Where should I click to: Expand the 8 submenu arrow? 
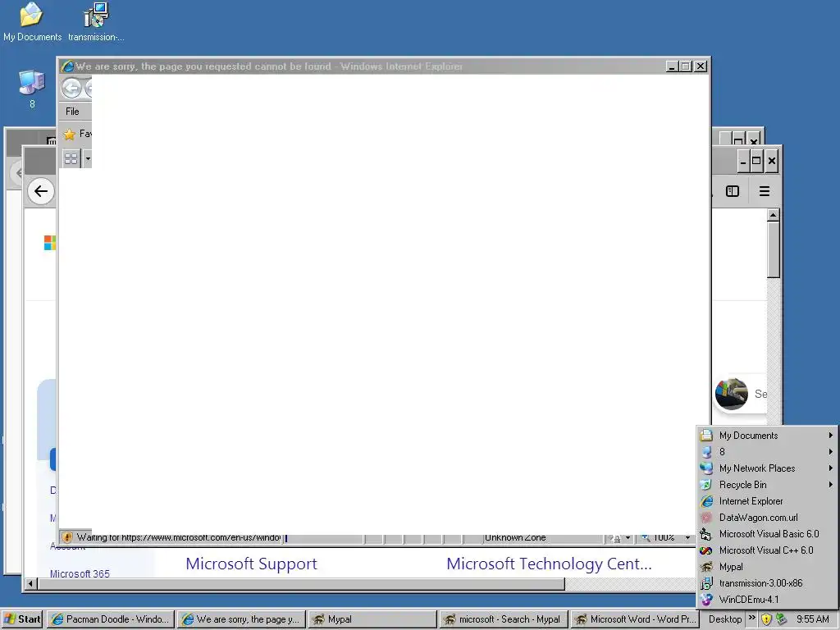pos(830,452)
